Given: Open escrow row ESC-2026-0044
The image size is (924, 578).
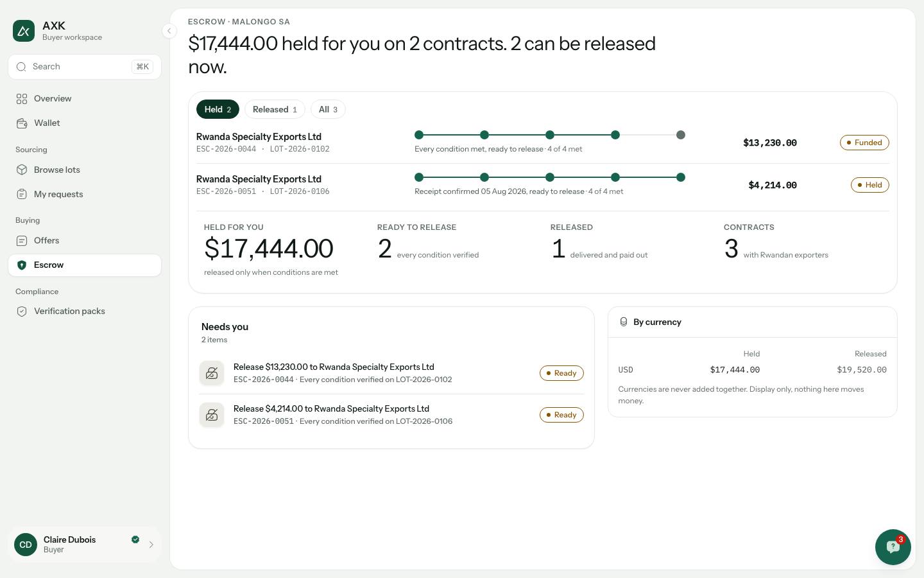Looking at the screenshot, I should 543,143.
